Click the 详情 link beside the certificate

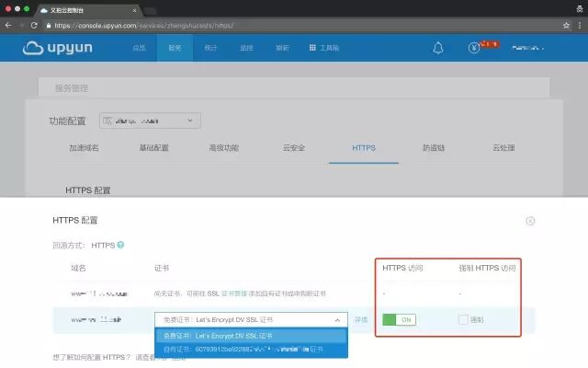(x=361, y=319)
